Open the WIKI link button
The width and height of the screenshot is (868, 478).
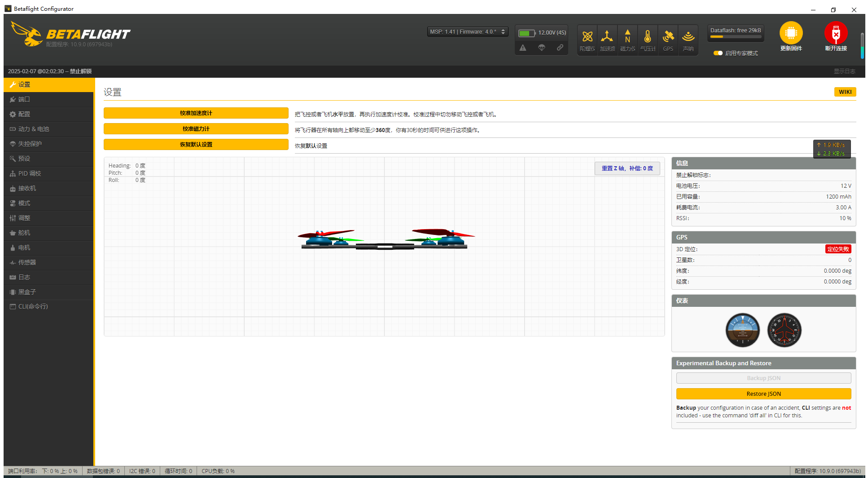(845, 92)
